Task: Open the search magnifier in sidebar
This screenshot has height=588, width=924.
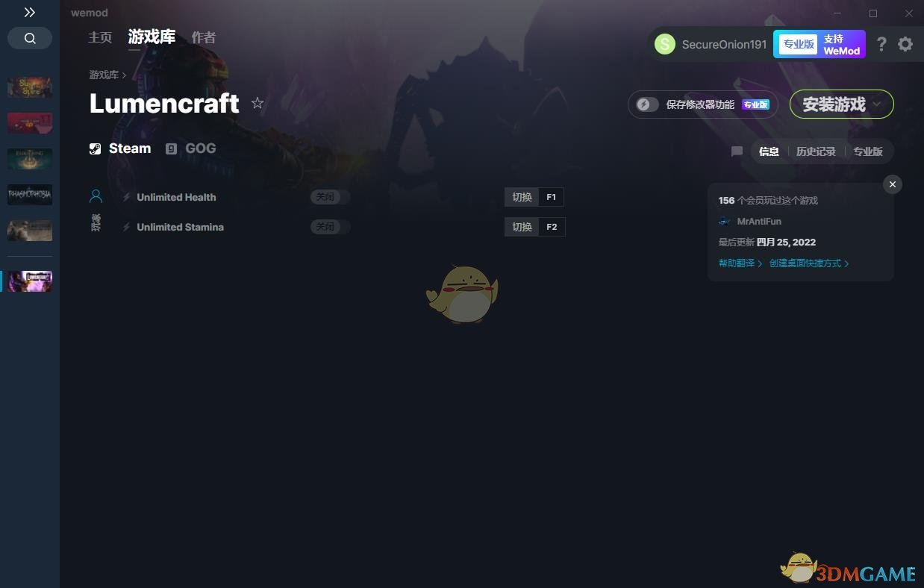Action: (x=30, y=38)
